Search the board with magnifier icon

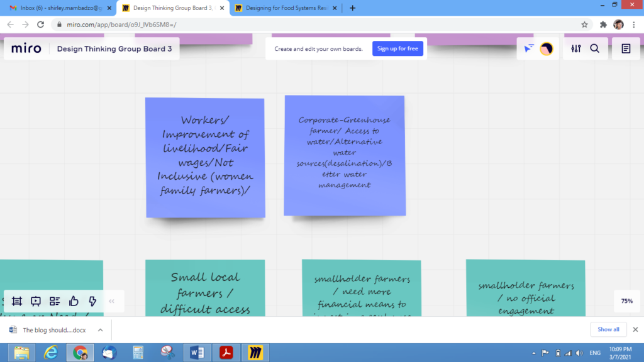(x=595, y=48)
